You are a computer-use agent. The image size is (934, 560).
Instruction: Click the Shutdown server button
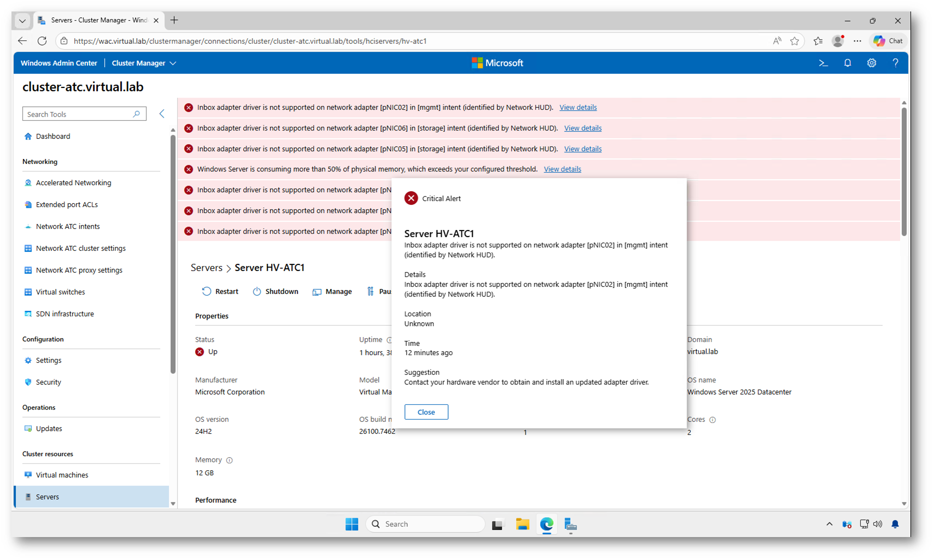[275, 292]
